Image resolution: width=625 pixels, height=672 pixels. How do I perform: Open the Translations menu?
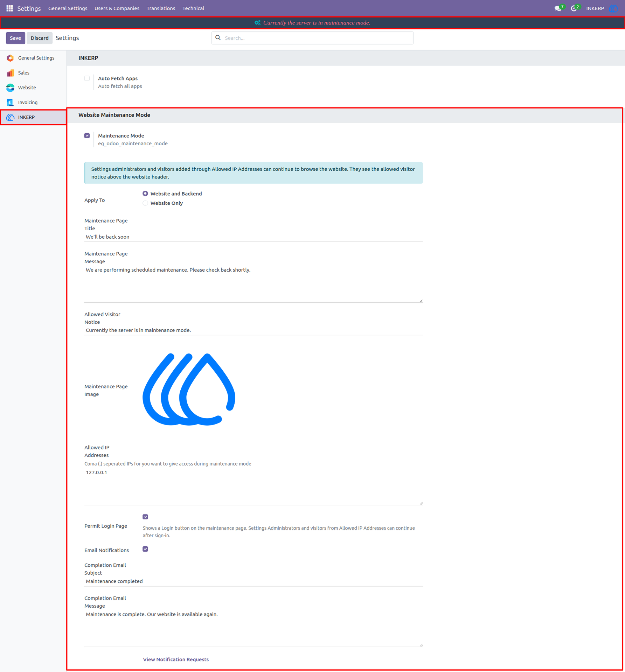click(161, 8)
